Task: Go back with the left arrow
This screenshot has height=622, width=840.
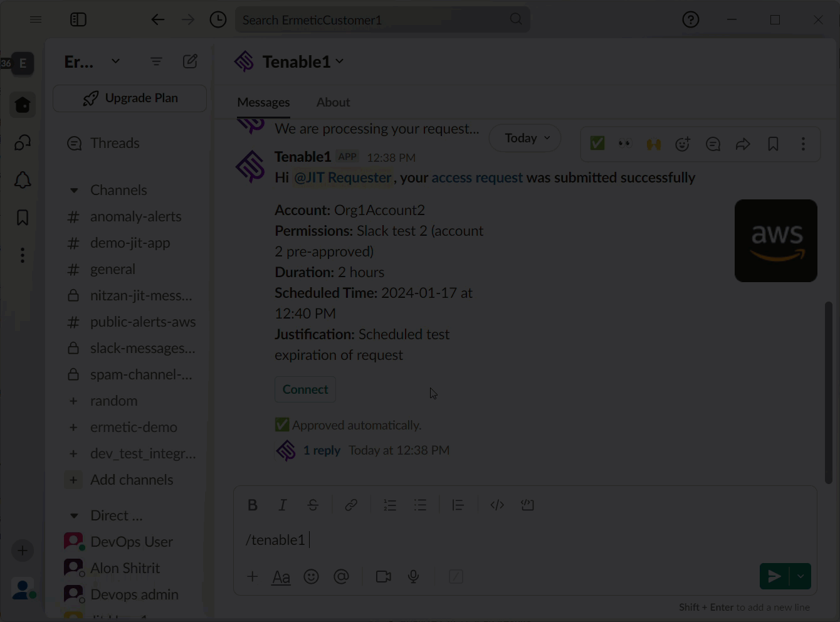Action: tap(158, 20)
